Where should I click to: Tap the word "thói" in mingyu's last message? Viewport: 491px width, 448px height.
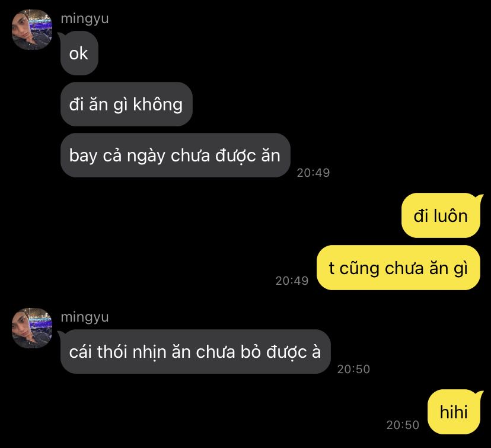pos(112,351)
